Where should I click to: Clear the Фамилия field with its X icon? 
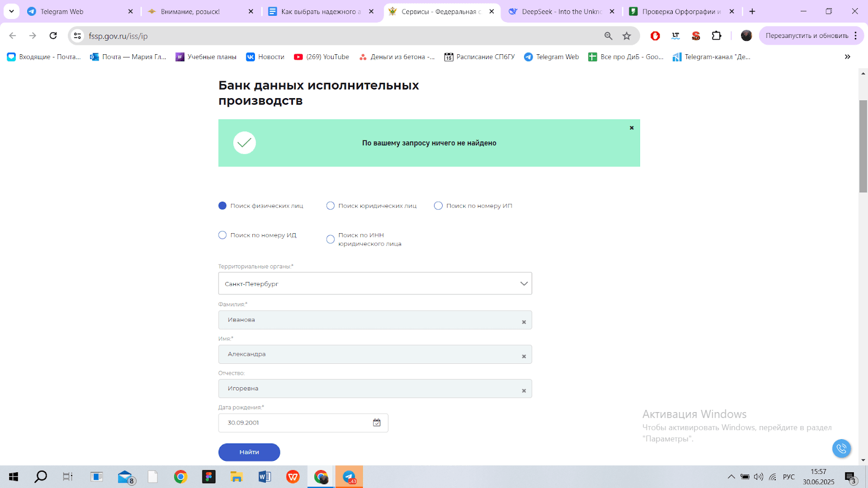pos(524,322)
